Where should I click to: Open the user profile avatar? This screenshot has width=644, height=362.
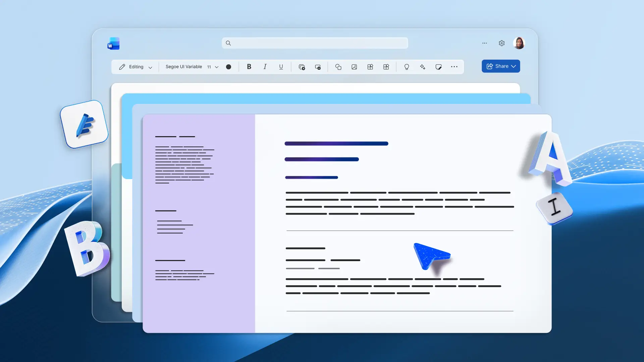519,43
